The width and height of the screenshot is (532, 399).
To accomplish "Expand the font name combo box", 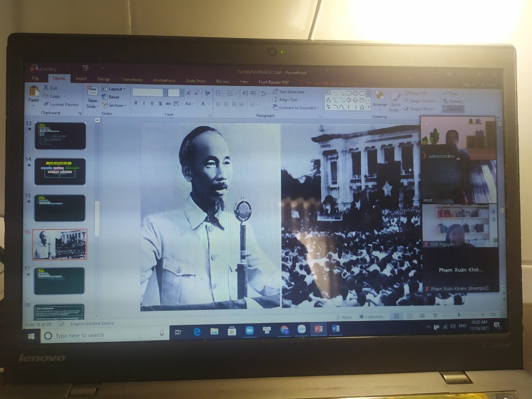I will point(165,93).
